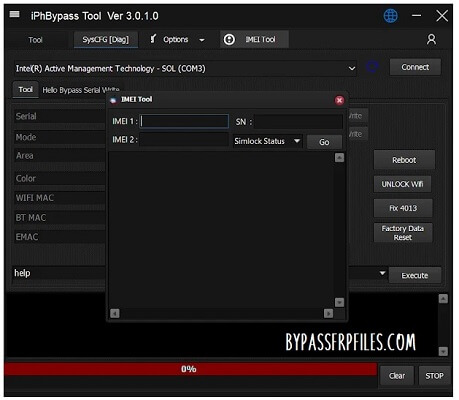Click the SN input field
This screenshot has height=400, width=459.
(298, 121)
